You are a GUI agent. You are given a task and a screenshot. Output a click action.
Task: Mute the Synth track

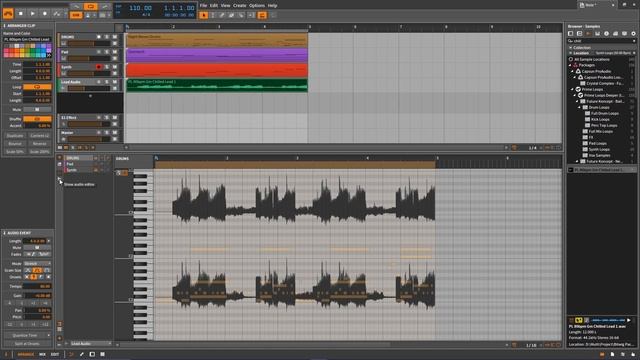(x=115, y=67)
